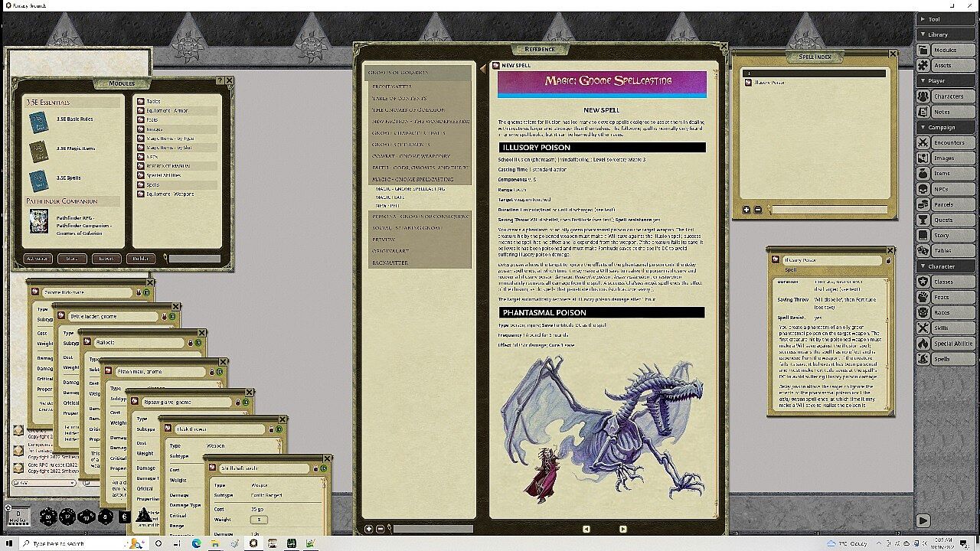Click the Special Abilities icon
Image resolution: width=980 pixels, height=551 pixels.
(923, 344)
